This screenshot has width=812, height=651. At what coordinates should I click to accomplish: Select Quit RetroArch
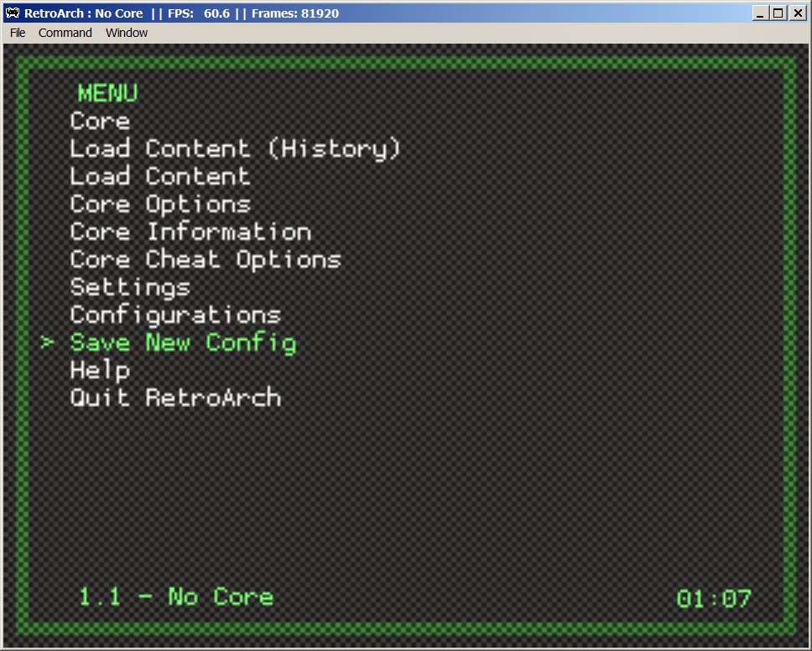click(x=175, y=398)
